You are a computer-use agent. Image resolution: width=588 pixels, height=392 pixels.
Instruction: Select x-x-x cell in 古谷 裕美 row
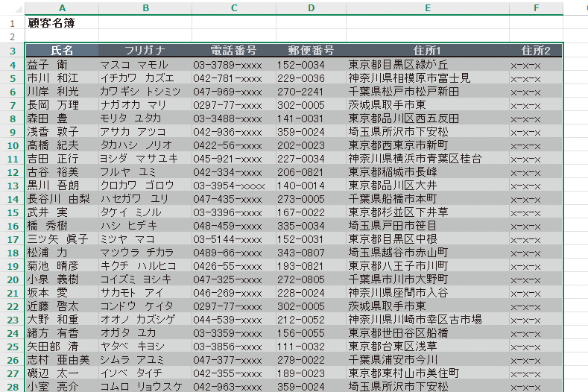536,172
